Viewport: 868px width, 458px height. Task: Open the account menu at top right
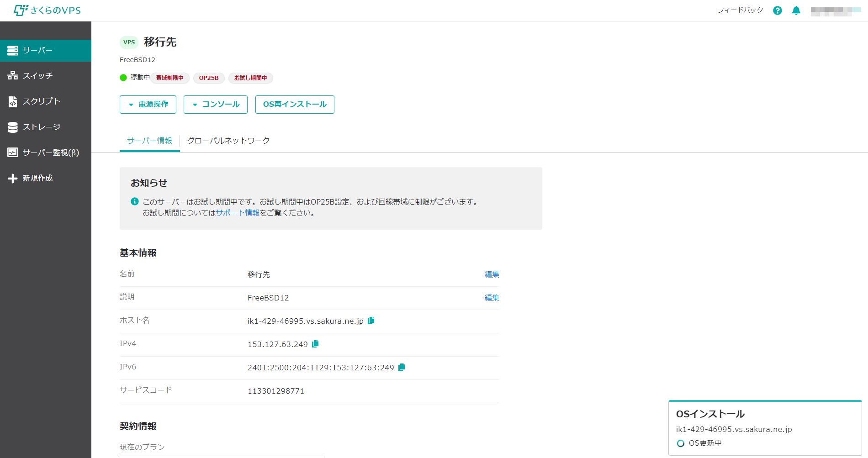tap(836, 10)
